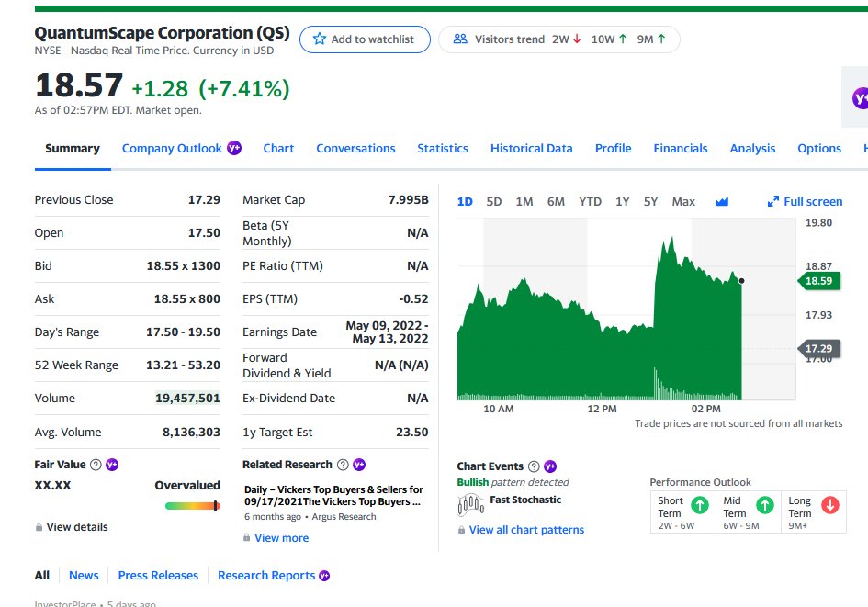Click the Visitors trend people icon

(460, 39)
